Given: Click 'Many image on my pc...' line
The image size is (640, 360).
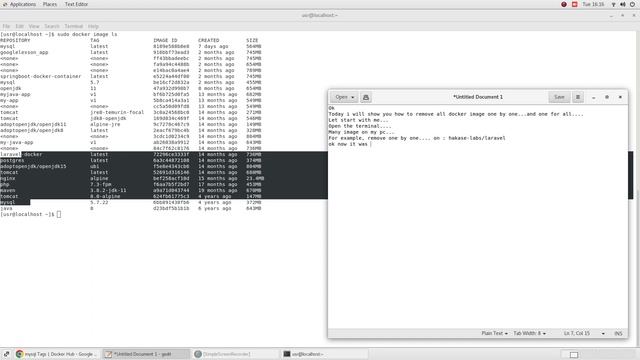Looking at the screenshot, I should 362,132.
